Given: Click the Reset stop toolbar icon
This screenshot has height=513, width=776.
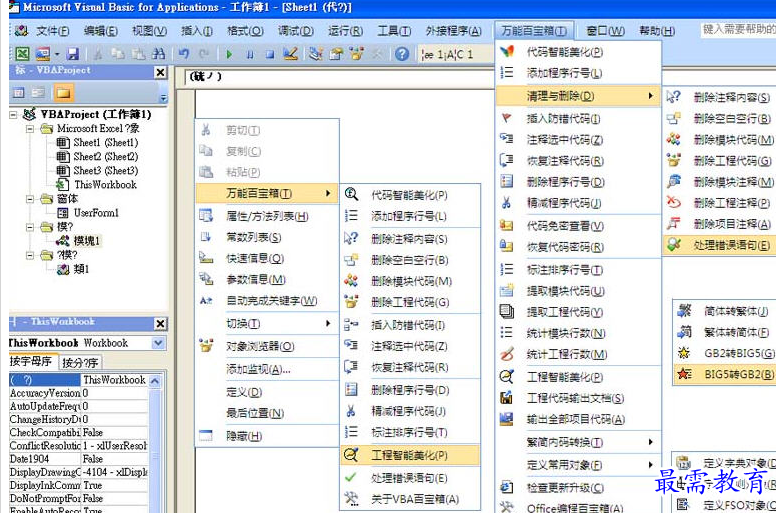Looking at the screenshot, I should coord(270,54).
